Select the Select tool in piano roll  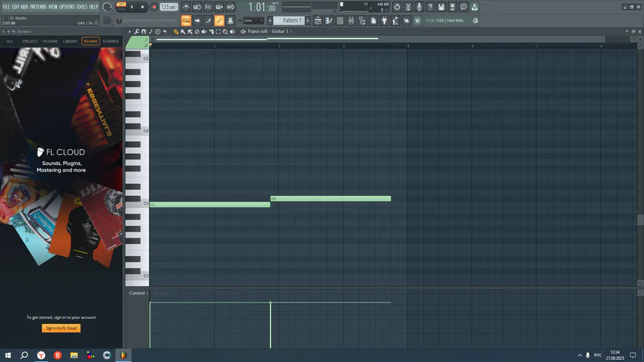point(218,31)
